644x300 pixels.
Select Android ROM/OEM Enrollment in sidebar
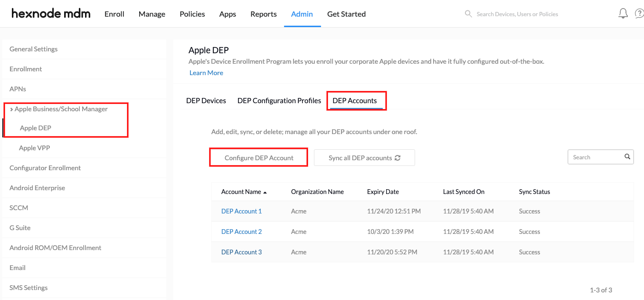coord(85,248)
